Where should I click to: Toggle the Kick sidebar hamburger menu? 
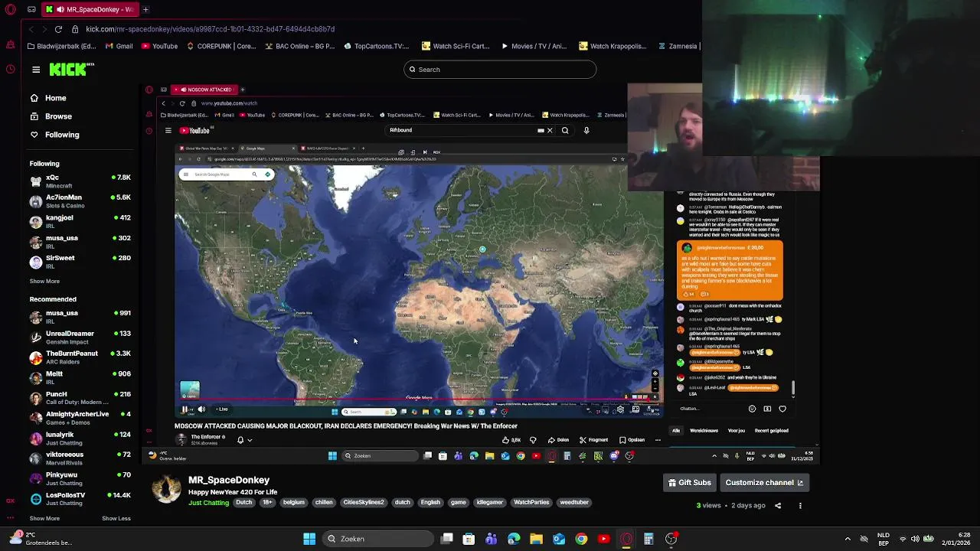point(36,70)
